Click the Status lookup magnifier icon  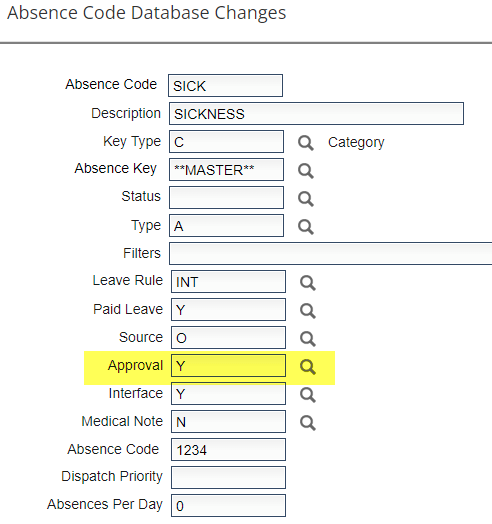point(306,199)
